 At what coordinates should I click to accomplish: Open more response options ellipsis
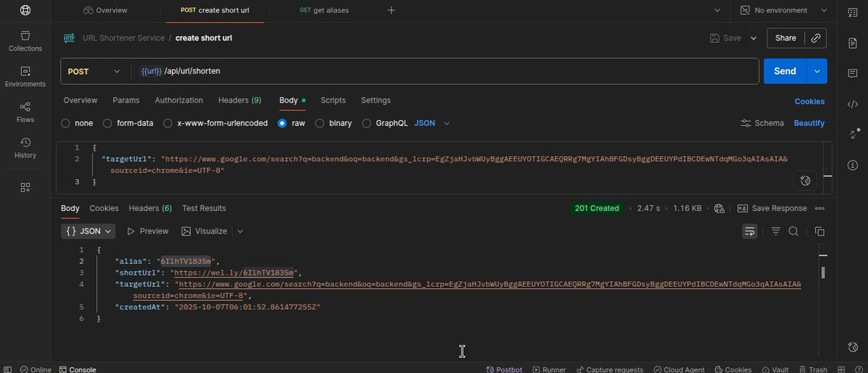pyautogui.click(x=820, y=208)
